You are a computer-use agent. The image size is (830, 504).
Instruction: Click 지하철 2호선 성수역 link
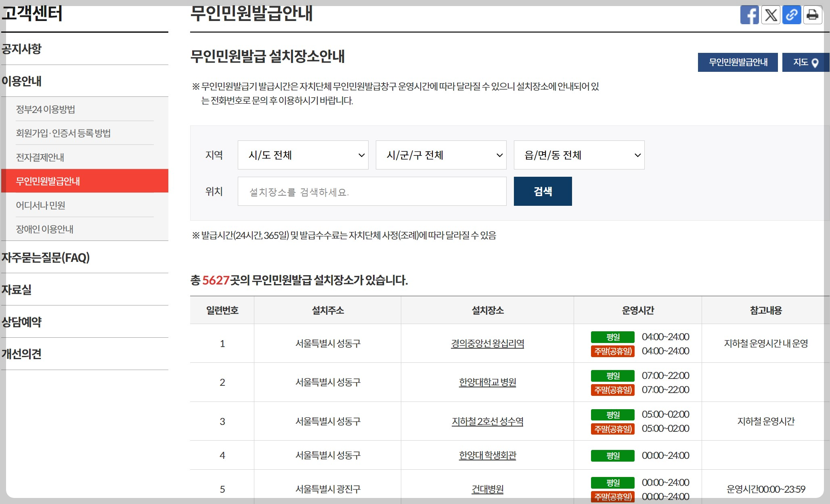click(x=487, y=421)
